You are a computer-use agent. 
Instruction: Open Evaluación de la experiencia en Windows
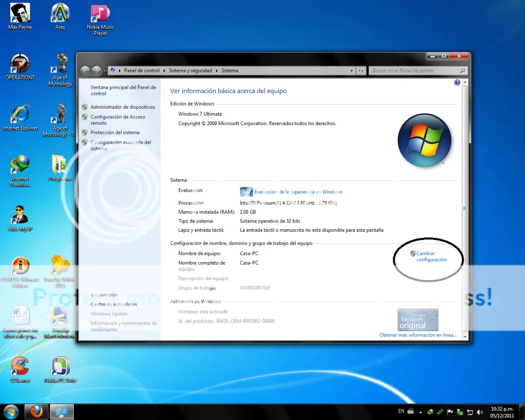[x=298, y=192]
